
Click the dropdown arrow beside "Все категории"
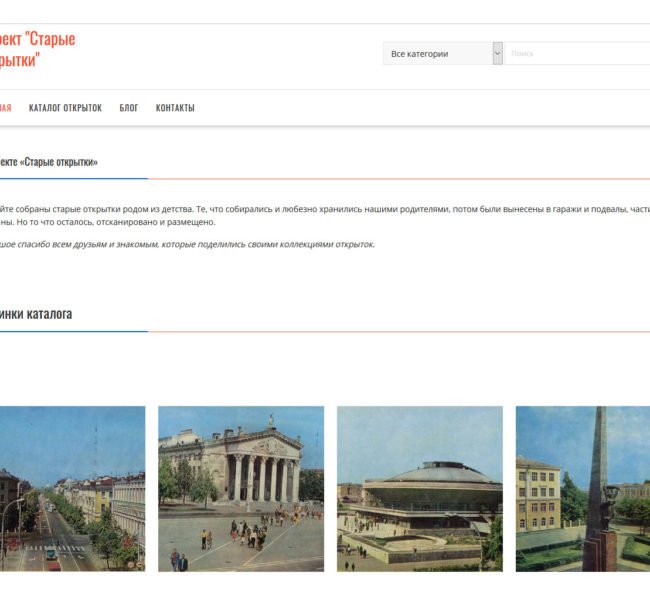tap(497, 53)
